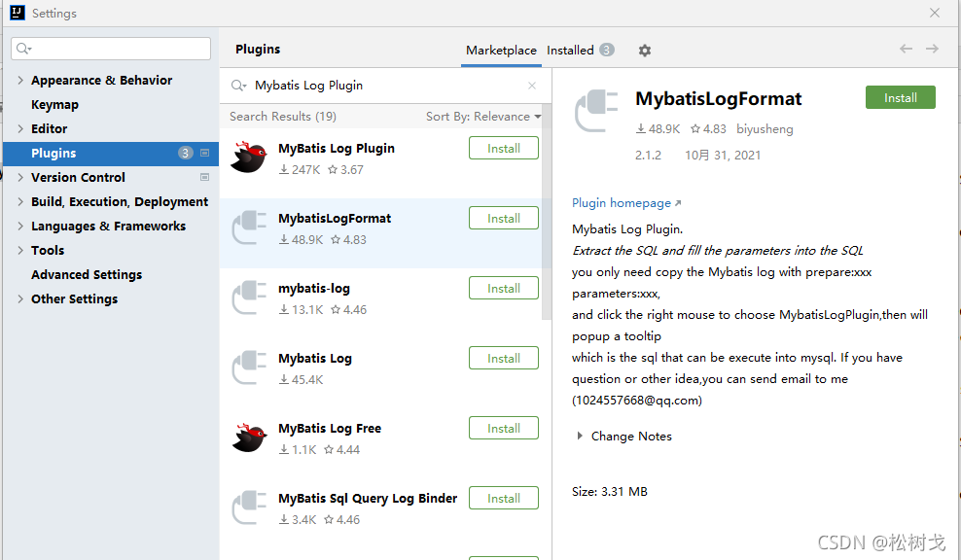Switch to the Marketplace tab
Image resolution: width=961 pixels, height=560 pixels.
(x=501, y=51)
